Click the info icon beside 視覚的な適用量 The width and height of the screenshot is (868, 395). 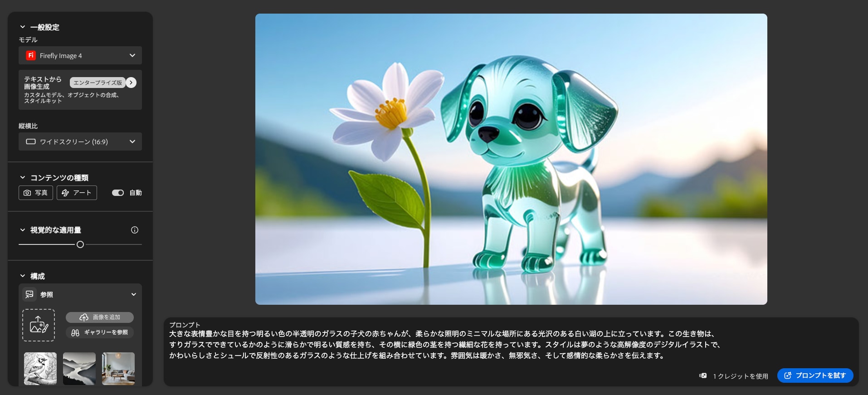pos(135,230)
